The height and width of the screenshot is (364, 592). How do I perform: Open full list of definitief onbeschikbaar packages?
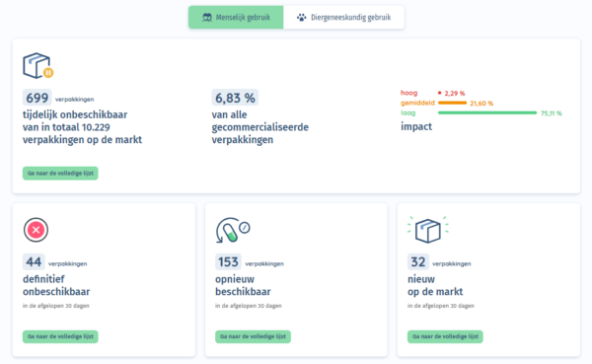point(60,336)
